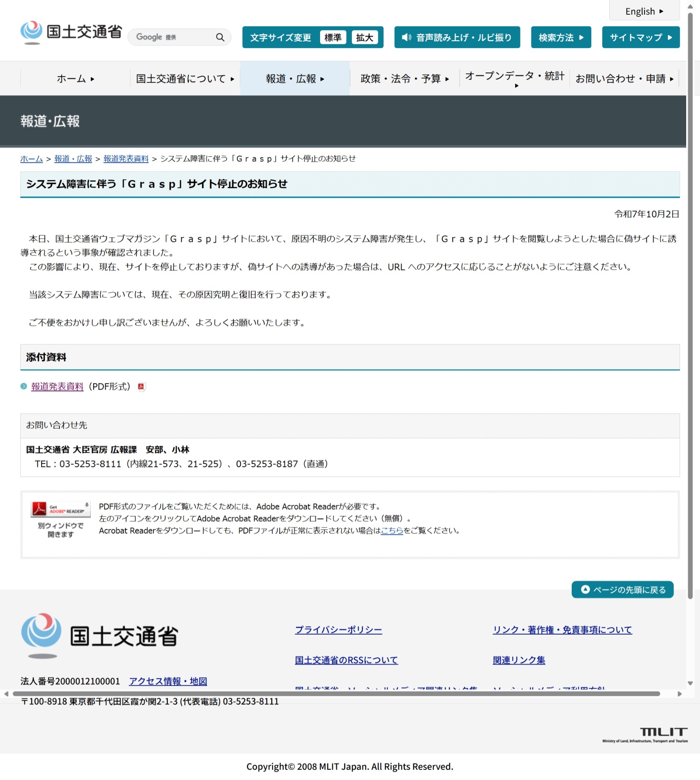Click the scroll-down arrow on vertical scrollbar

click(690, 683)
